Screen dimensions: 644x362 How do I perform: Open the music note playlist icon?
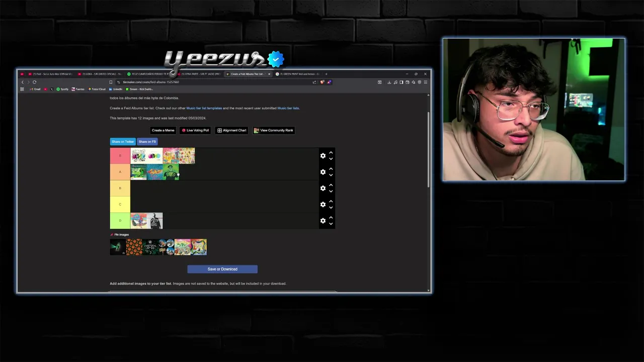click(x=395, y=82)
